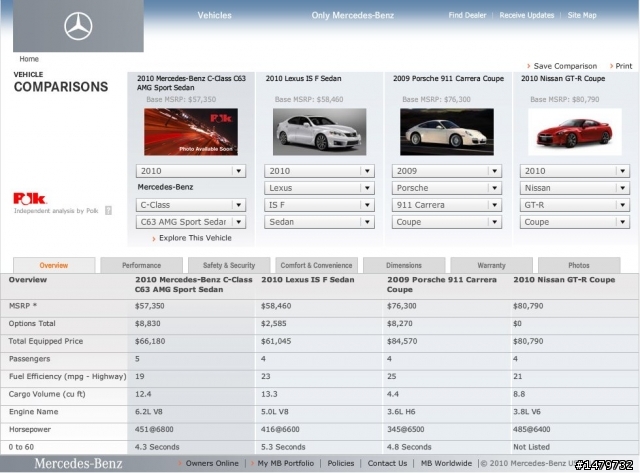640x473 pixels.
Task: Open the Policies footer link
Action: (x=341, y=464)
